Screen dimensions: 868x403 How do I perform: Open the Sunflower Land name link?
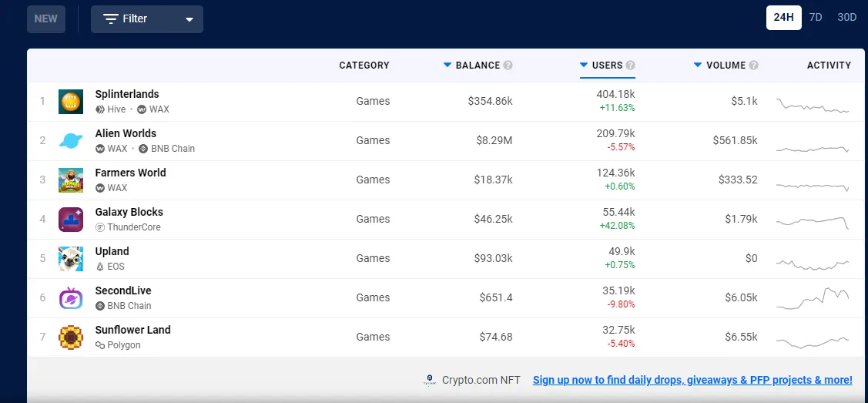click(132, 330)
